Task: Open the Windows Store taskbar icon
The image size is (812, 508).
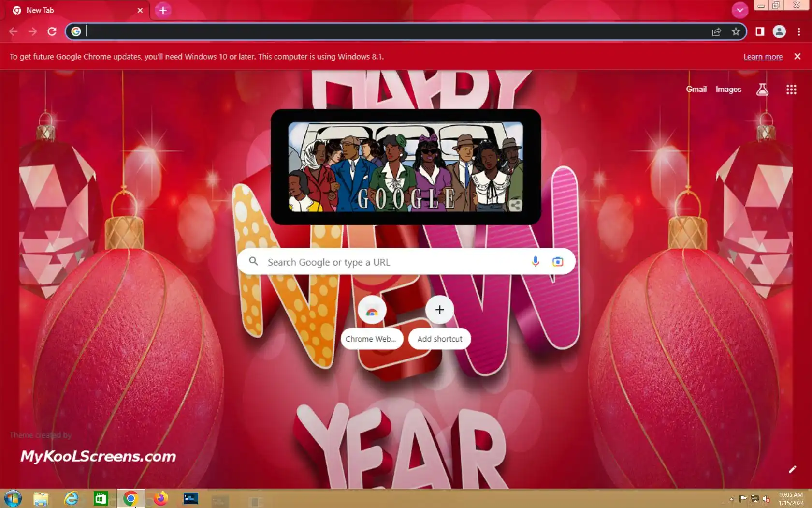Action: coord(101,498)
